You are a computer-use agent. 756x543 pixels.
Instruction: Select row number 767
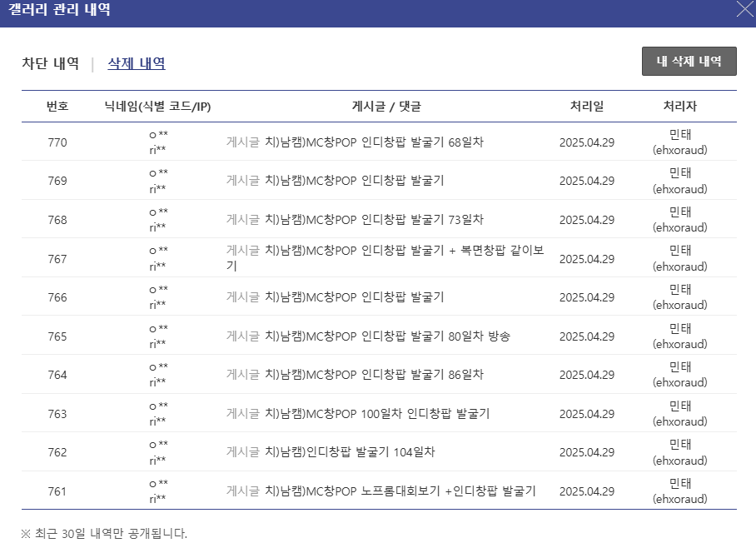click(57, 259)
